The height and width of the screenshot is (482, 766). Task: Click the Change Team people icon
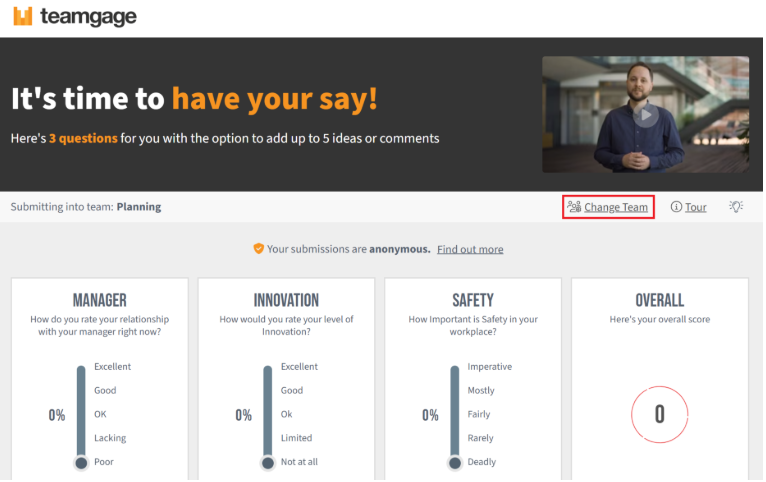pyautogui.click(x=574, y=207)
